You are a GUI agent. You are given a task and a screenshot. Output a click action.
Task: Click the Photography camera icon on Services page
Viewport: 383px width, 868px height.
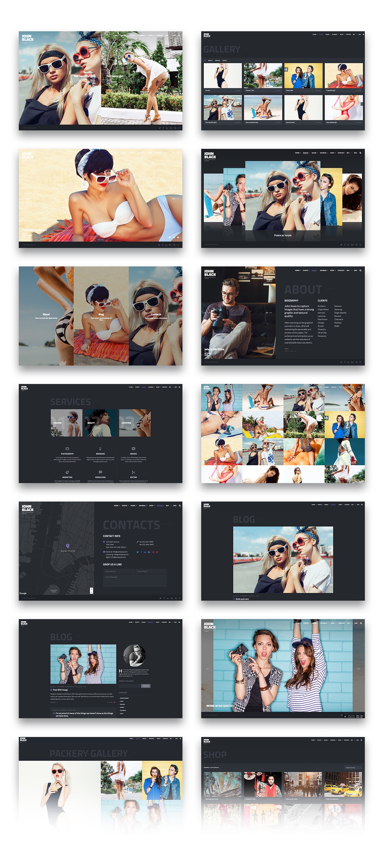click(x=67, y=449)
